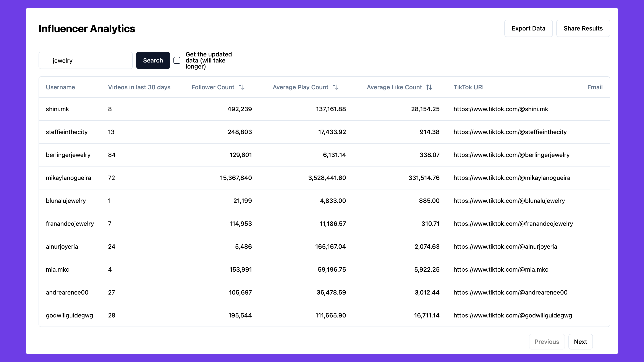Open the mikaylanogueira TikTok profile link

tap(512, 178)
